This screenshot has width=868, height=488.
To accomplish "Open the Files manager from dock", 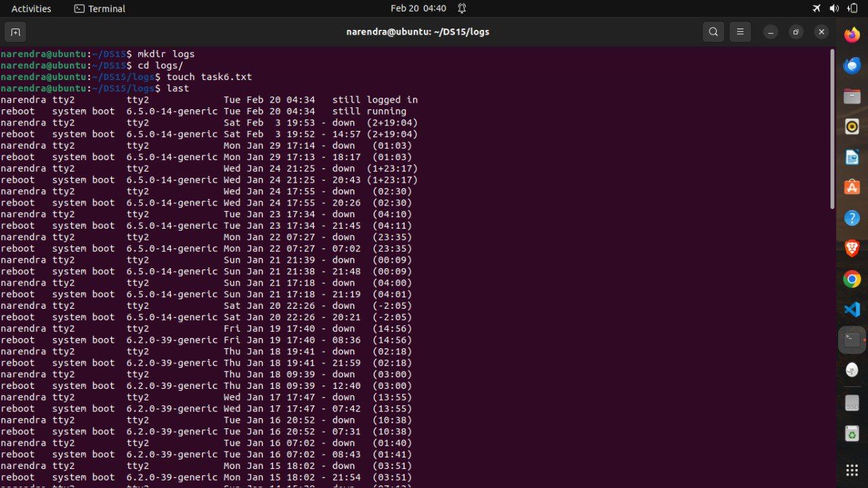I will [852, 96].
